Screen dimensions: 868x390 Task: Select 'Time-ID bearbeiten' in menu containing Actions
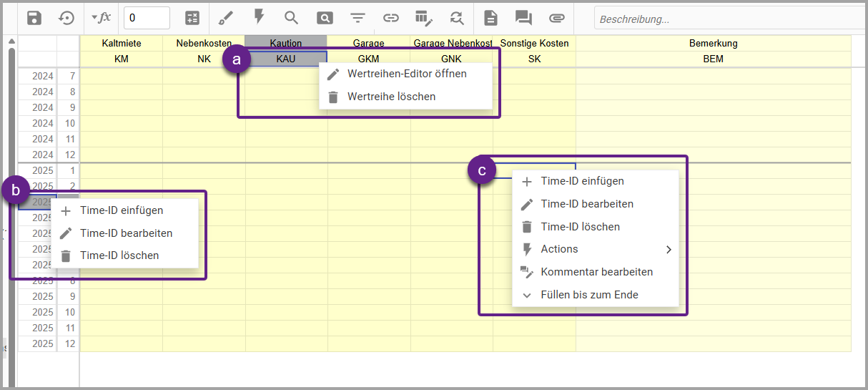pos(595,204)
